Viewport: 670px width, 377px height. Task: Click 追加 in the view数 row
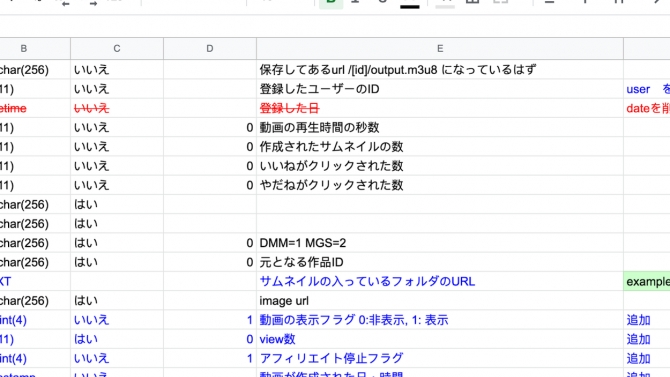pyautogui.click(x=646, y=339)
